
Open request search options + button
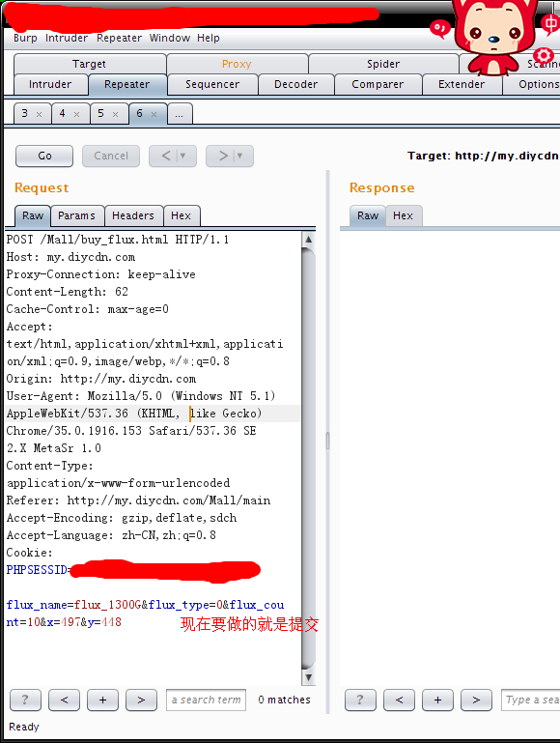tap(102, 700)
